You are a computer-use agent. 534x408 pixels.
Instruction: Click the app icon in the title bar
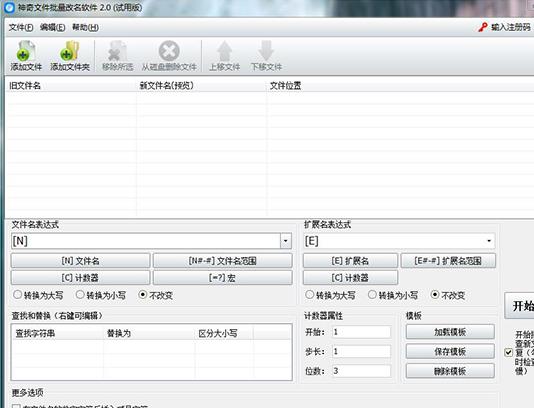click(x=9, y=7)
